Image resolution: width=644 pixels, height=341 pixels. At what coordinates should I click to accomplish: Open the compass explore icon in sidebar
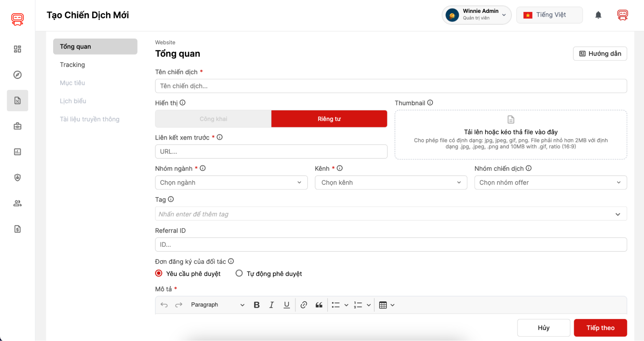[x=17, y=75]
